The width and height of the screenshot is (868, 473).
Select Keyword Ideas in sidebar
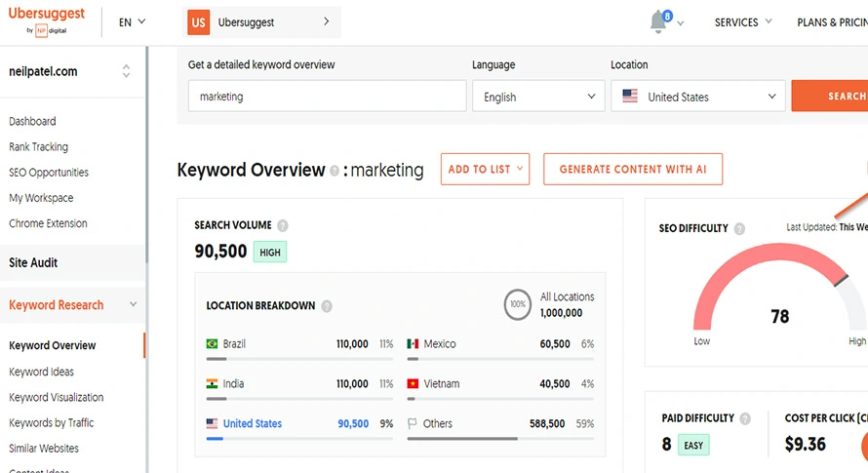(x=42, y=372)
